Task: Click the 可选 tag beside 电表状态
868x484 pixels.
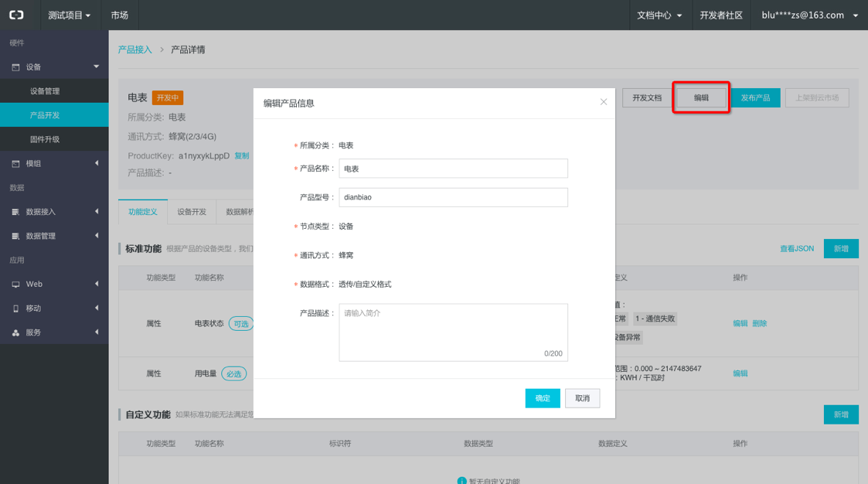Action: [x=241, y=324]
